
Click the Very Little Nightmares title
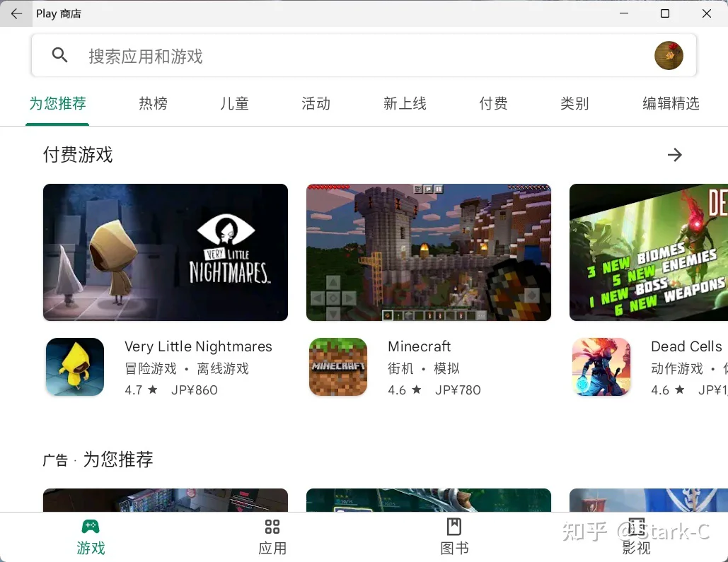tap(198, 346)
